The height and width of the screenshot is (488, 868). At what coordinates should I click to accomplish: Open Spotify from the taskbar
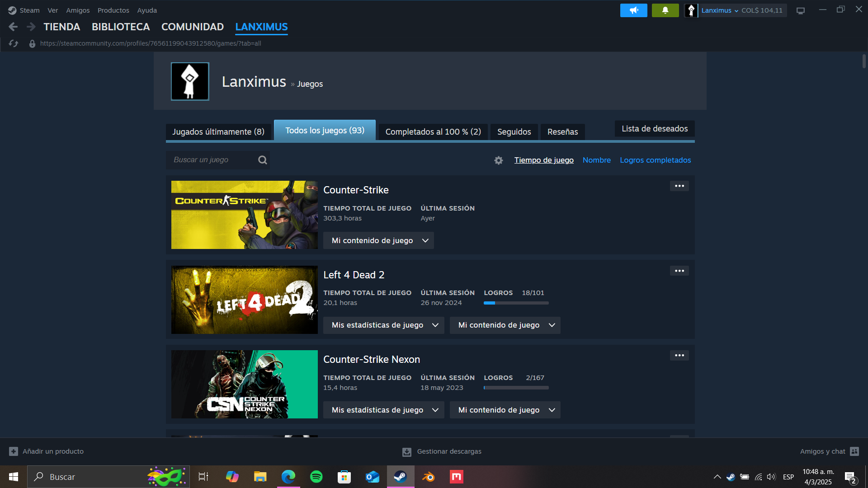[x=316, y=477]
